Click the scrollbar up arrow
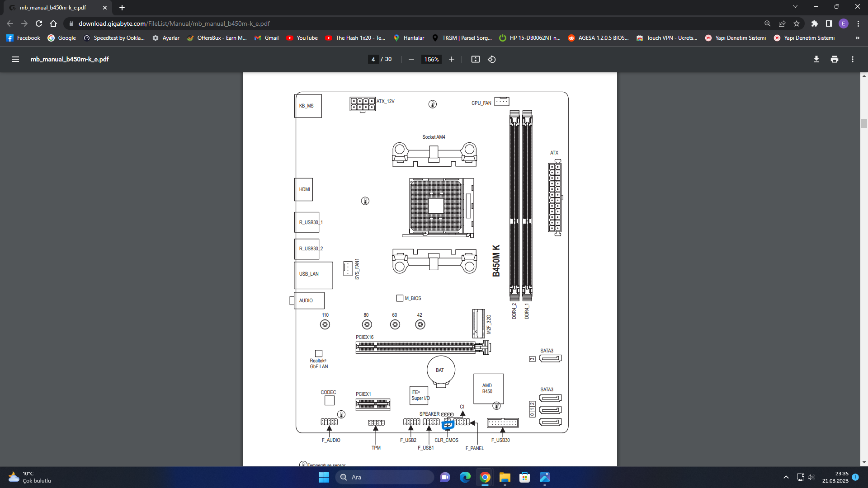The height and width of the screenshot is (488, 868). pos(864,76)
